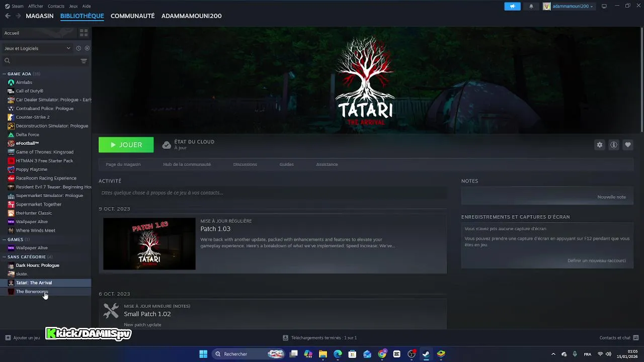The image size is (644, 362).
Task: Open the announcements megaphone button
Action: click(x=512, y=6)
